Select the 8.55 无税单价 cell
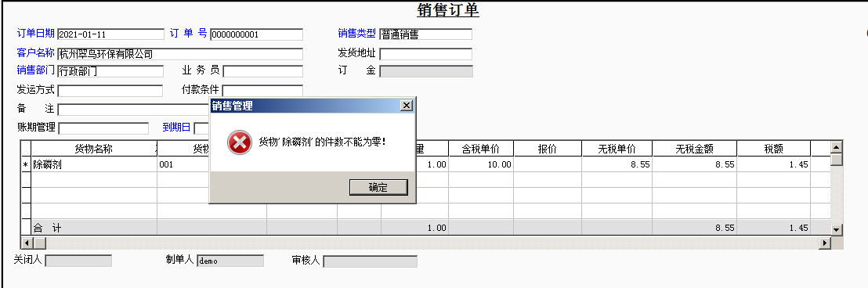Screen dimensions: 868x288 point(617,164)
